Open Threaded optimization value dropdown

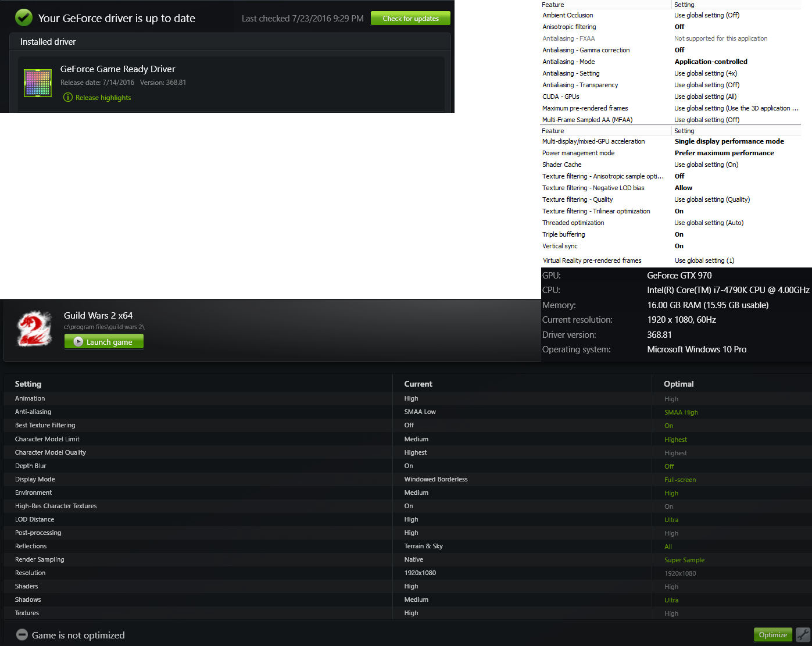(709, 223)
